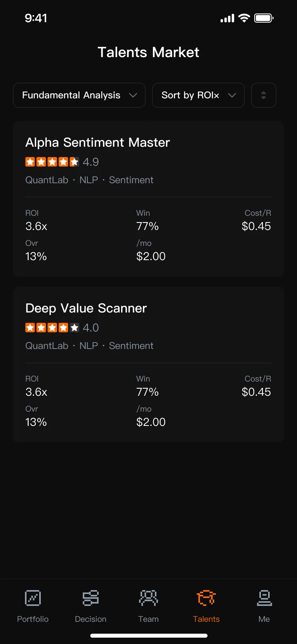Click Alpha Sentiment Master's 4.9 star rating
Screen dimensions: 297x644
(x=62, y=162)
